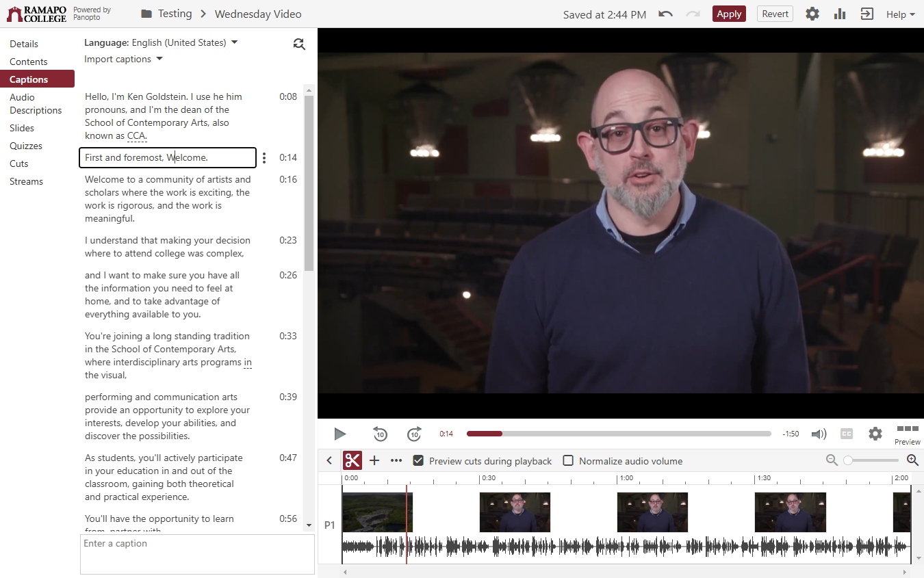Select caption 'performing and communication arts'
This screenshot has height=578, width=924.
[x=168, y=417]
